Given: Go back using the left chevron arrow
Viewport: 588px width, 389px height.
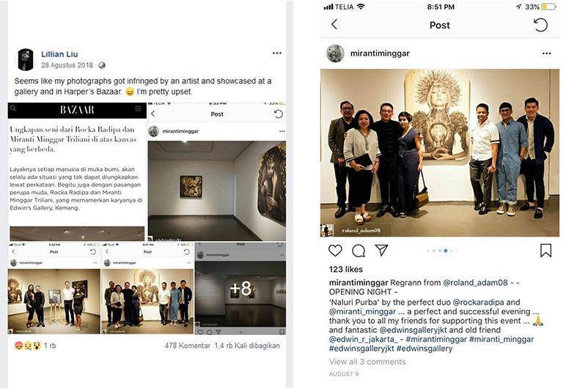Looking at the screenshot, I should point(334,25).
